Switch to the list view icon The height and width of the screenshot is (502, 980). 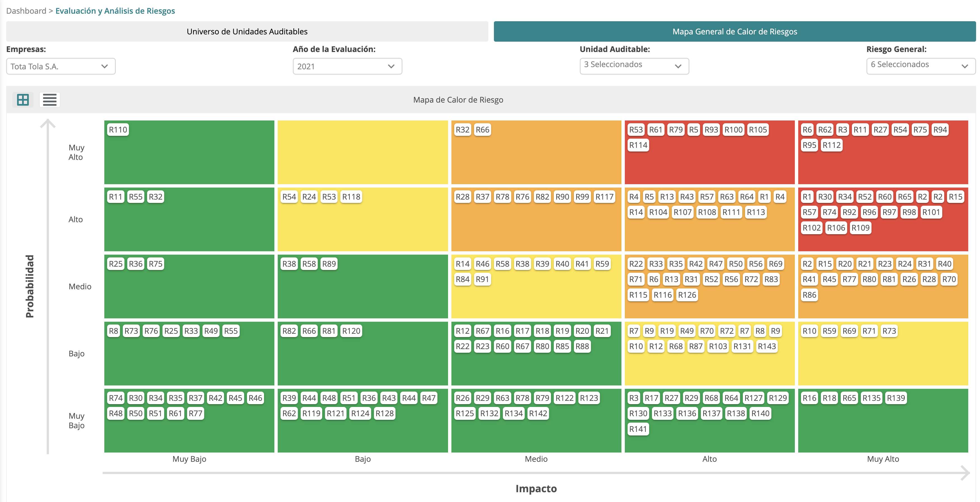pyautogui.click(x=49, y=100)
